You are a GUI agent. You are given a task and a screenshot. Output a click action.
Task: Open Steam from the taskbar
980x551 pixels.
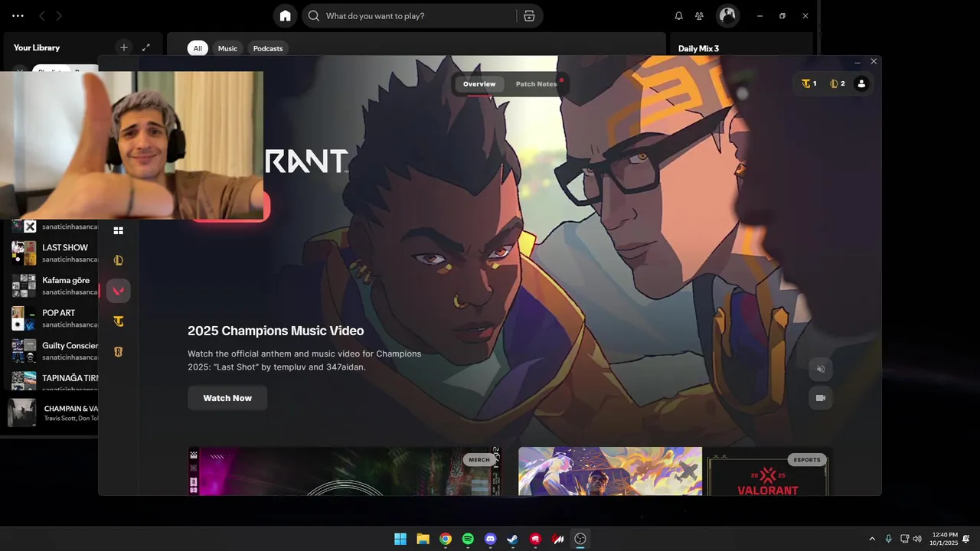(513, 539)
